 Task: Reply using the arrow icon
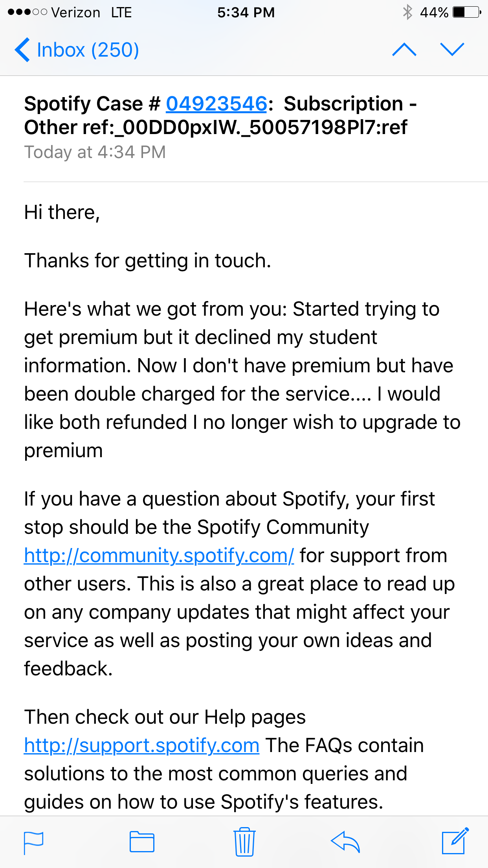click(345, 842)
